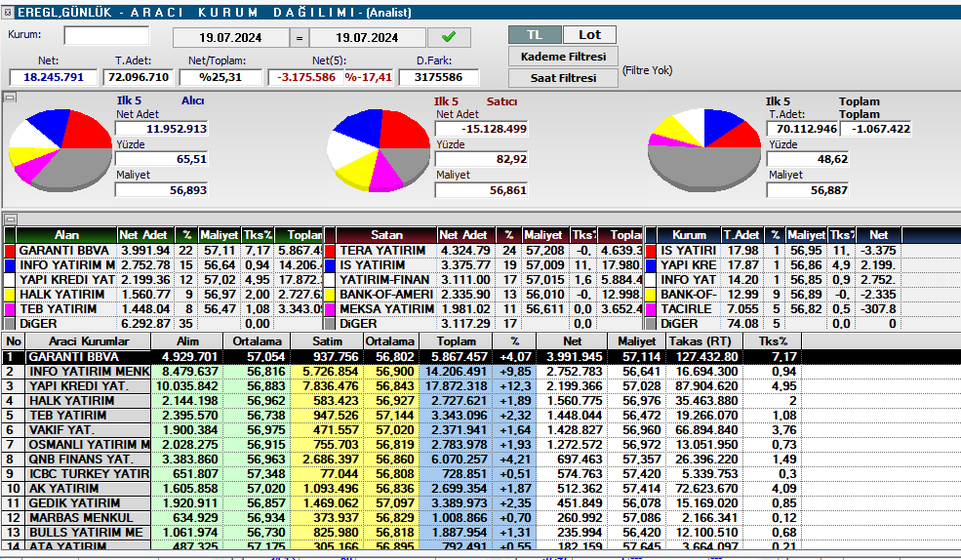Collapse the top-5 tables panel
961x560 pixels.
(11, 219)
